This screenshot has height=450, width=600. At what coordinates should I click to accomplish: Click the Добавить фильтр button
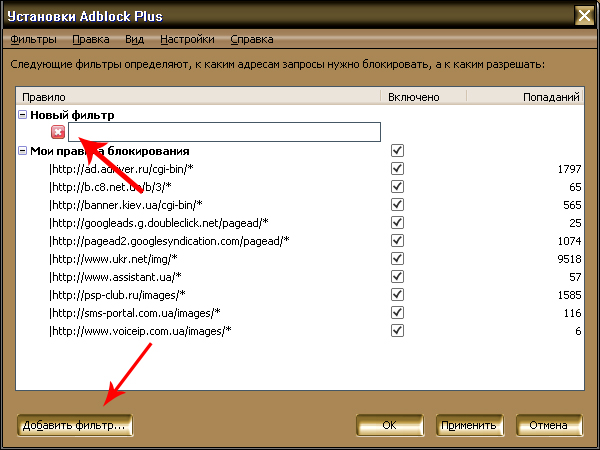[75, 425]
